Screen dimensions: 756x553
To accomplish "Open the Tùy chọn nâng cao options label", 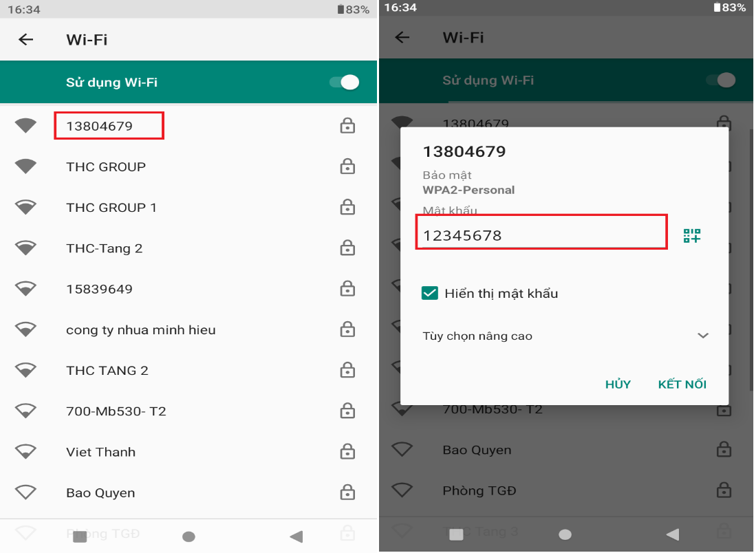I will pyautogui.click(x=477, y=336).
